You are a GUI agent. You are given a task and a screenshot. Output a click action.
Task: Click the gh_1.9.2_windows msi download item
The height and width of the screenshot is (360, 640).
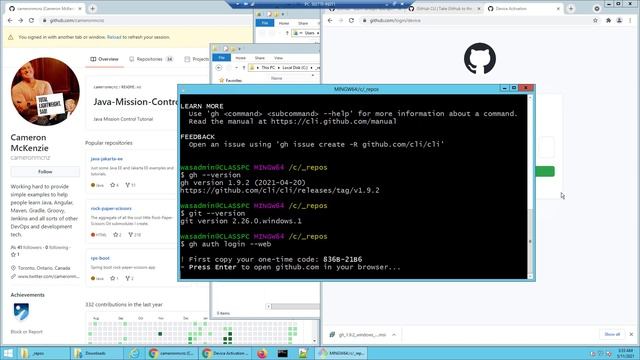click(358, 335)
